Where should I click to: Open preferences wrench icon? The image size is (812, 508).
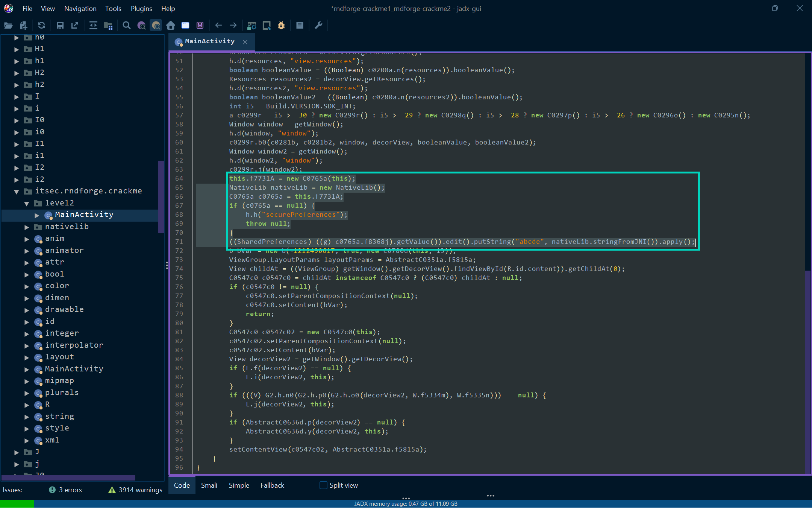point(318,25)
